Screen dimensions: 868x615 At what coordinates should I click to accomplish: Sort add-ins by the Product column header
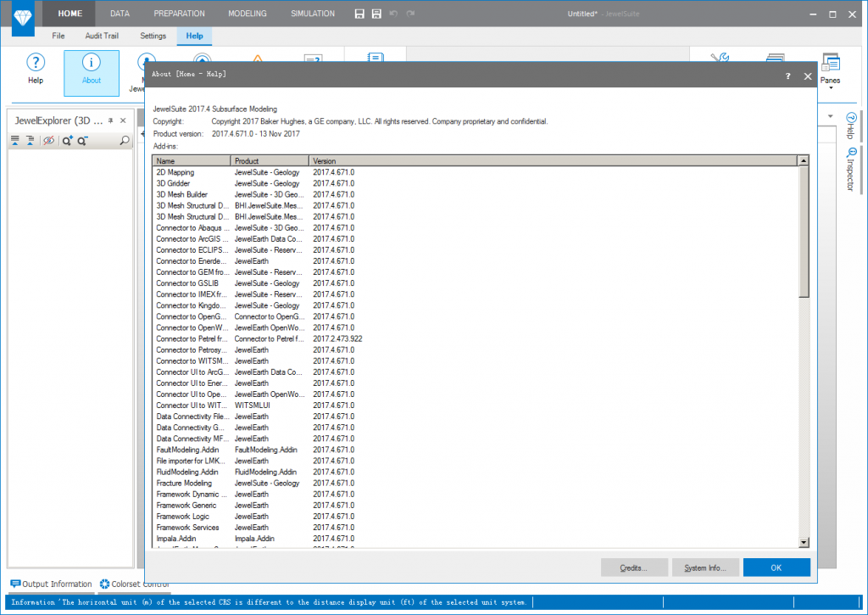tap(270, 160)
